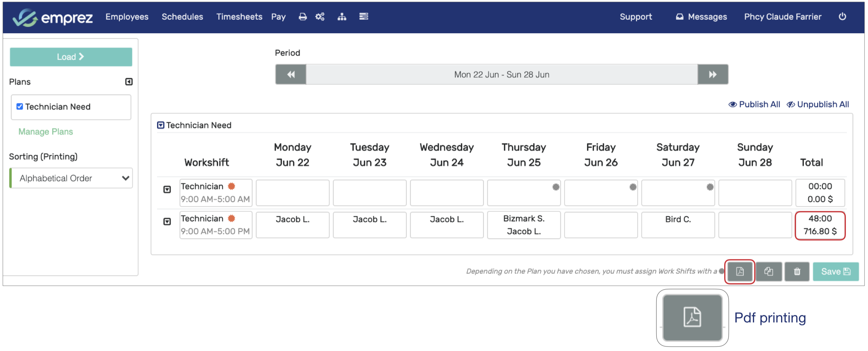
Task: Click the Manage Plans link
Action: (x=46, y=132)
